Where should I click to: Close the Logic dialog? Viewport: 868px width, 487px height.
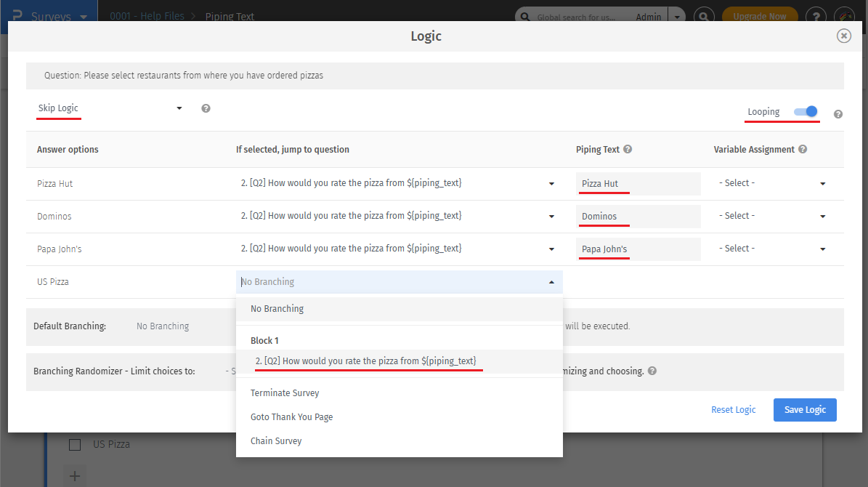coord(843,36)
